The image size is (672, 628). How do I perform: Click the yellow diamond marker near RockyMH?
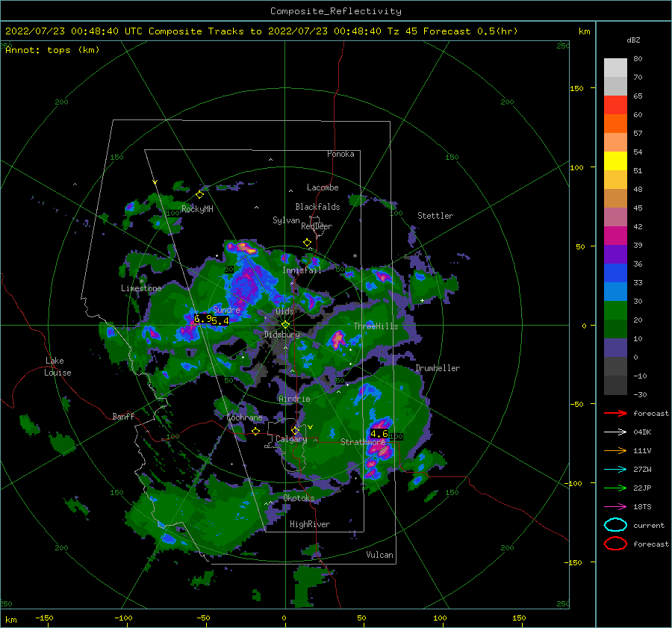pos(199,195)
